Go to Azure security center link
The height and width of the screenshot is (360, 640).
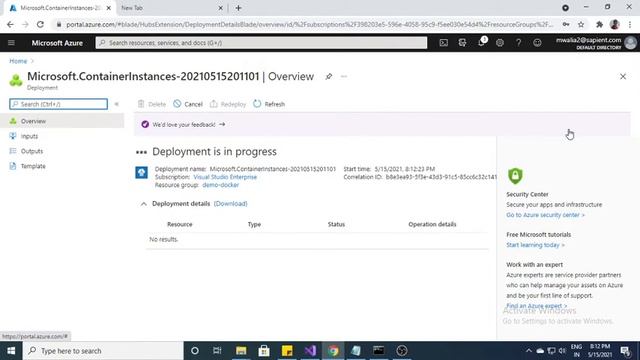tap(545, 215)
